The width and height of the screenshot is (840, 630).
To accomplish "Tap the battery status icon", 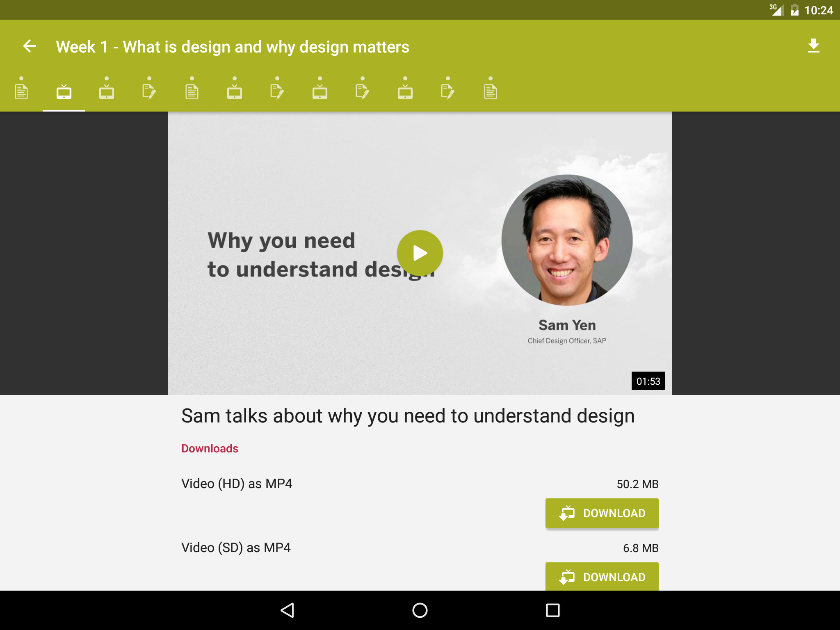I will click(794, 10).
